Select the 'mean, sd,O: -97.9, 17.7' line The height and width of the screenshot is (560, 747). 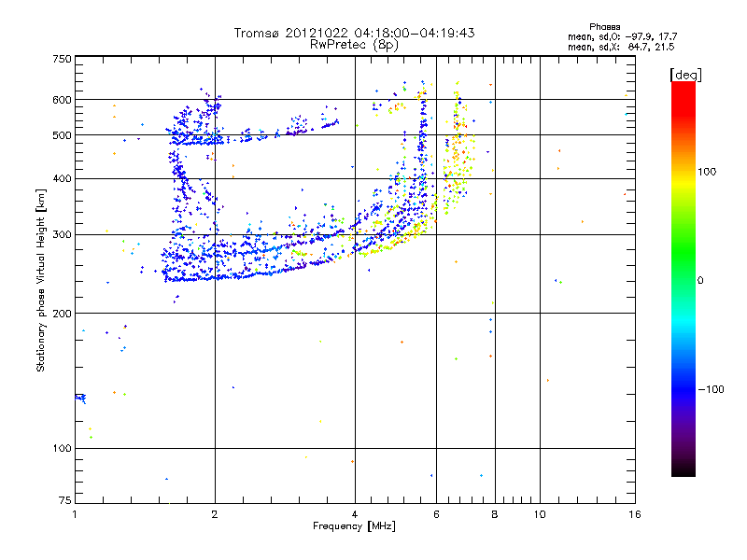(x=622, y=36)
